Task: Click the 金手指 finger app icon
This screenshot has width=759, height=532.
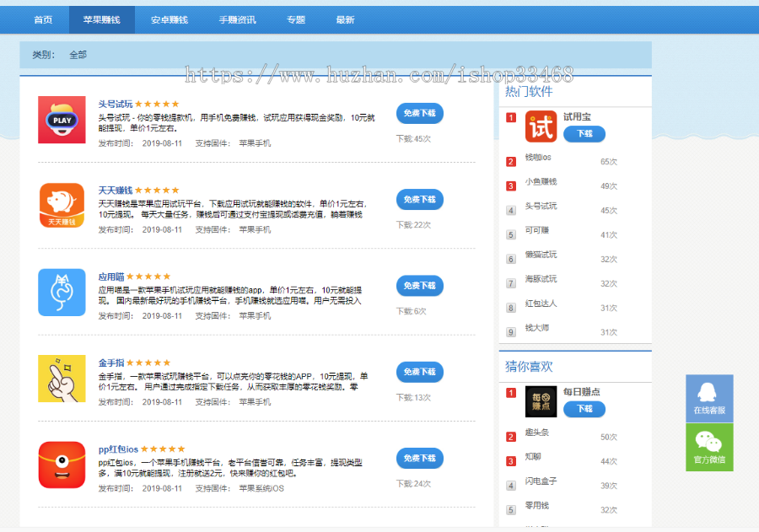Action: click(x=62, y=379)
